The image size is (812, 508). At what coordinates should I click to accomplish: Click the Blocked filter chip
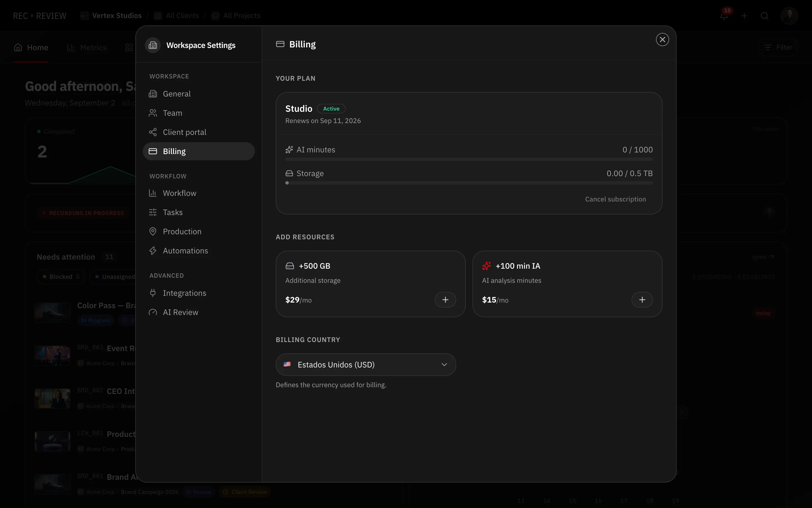[61, 277]
